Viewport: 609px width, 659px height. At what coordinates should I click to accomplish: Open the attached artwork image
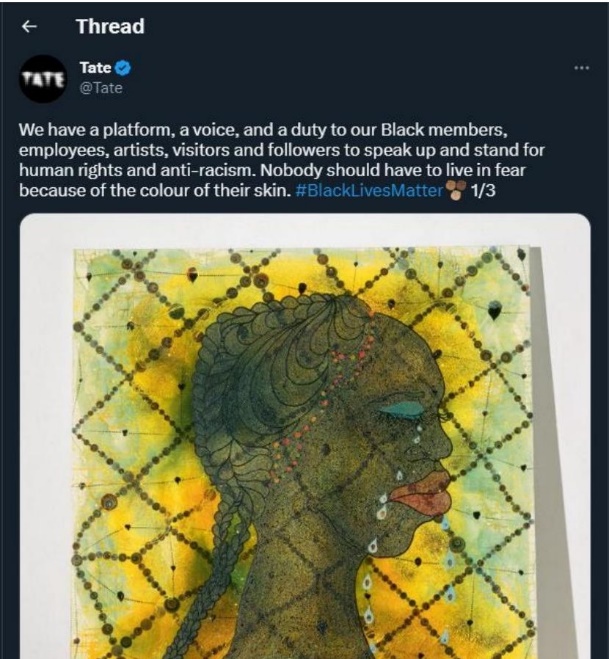pyautogui.click(x=305, y=436)
